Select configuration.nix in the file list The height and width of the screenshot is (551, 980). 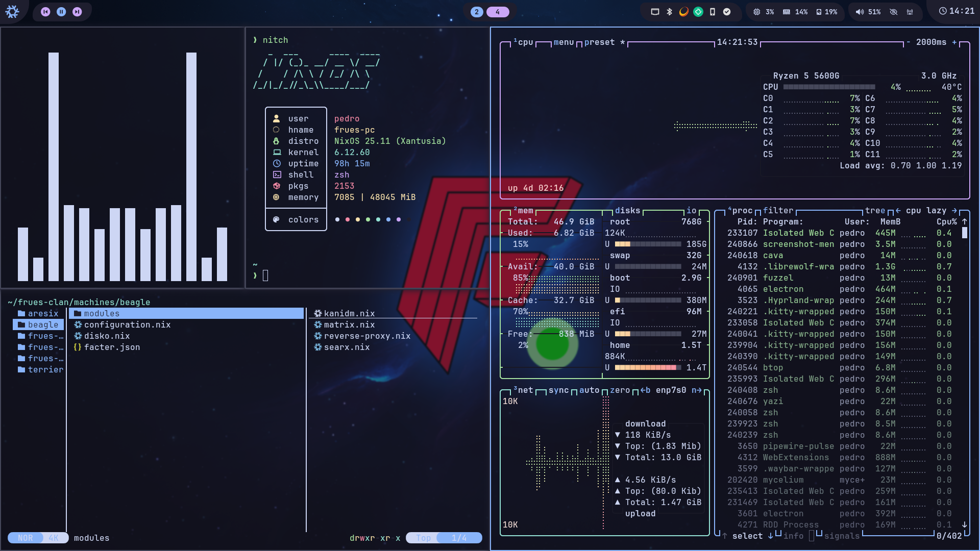[127, 324]
